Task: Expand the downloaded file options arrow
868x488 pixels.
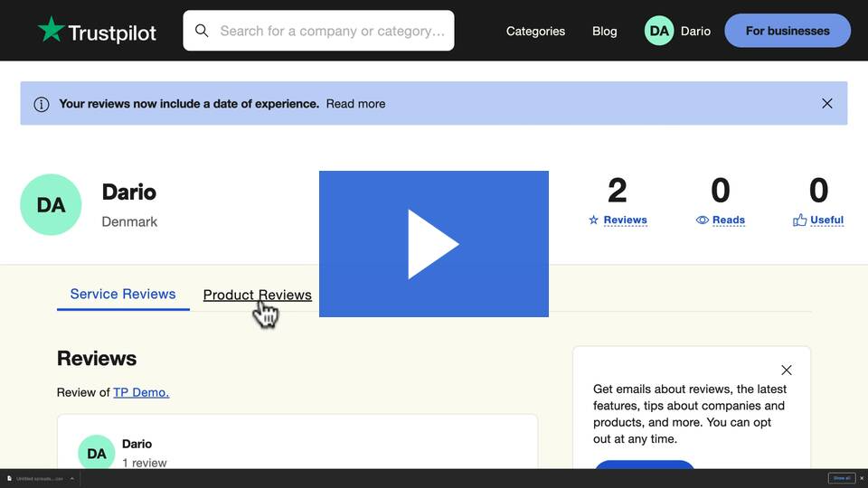Action: [x=72, y=479]
